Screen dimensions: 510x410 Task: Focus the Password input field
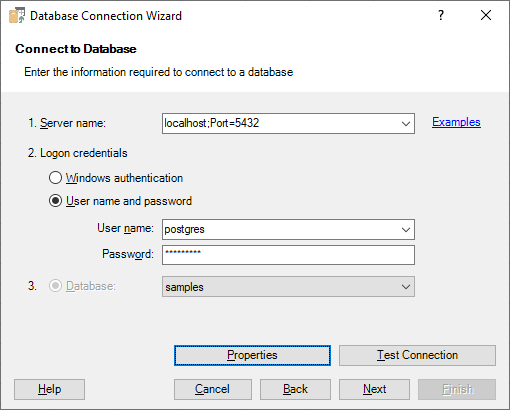pyautogui.click(x=288, y=255)
